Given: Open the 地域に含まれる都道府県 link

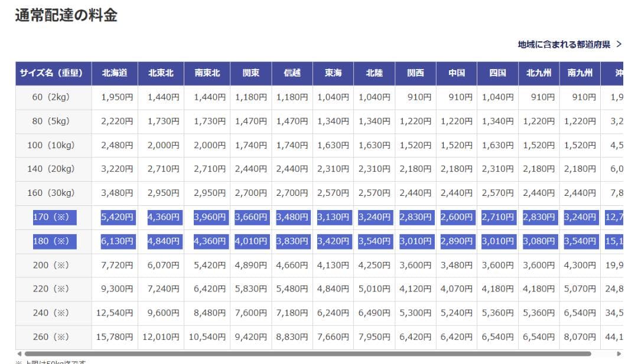Looking at the screenshot, I should [564, 44].
